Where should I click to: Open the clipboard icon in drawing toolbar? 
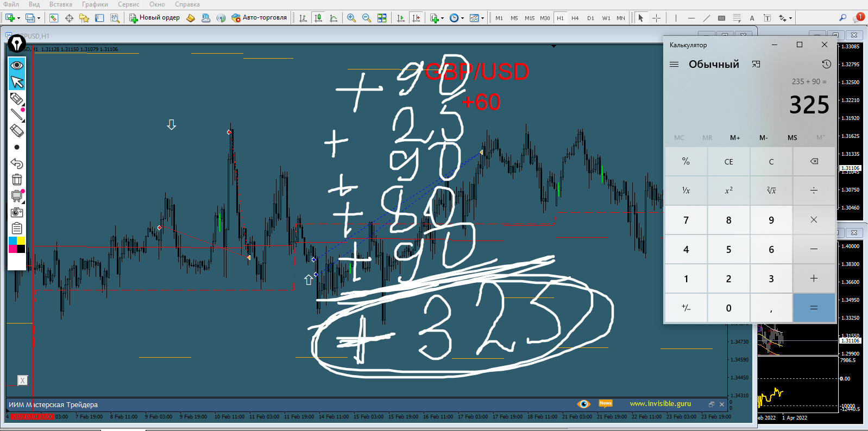(x=17, y=229)
